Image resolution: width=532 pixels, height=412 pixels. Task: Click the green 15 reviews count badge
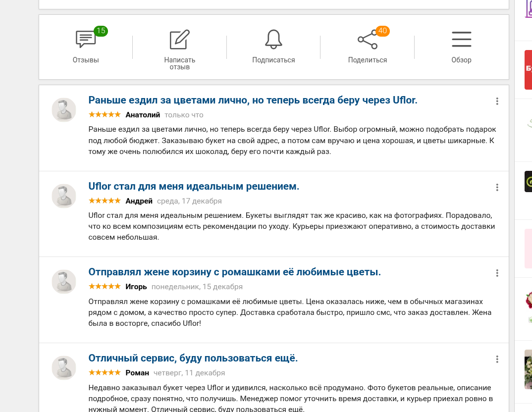tap(101, 31)
